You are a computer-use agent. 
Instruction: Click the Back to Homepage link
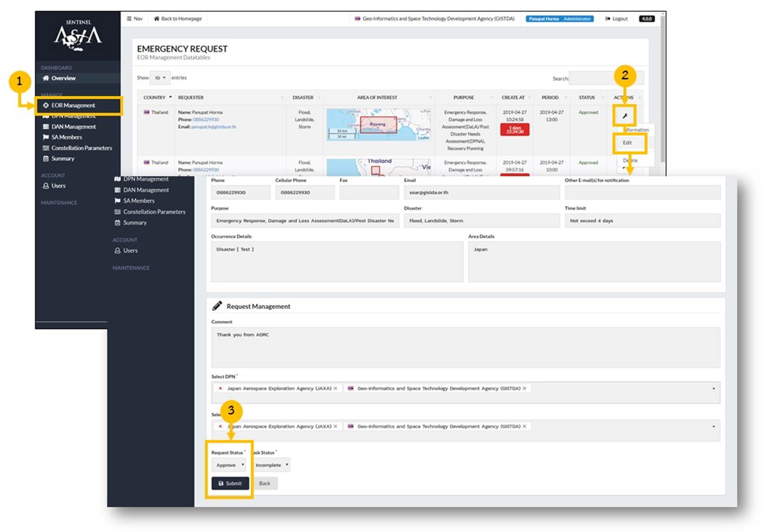click(178, 19)
